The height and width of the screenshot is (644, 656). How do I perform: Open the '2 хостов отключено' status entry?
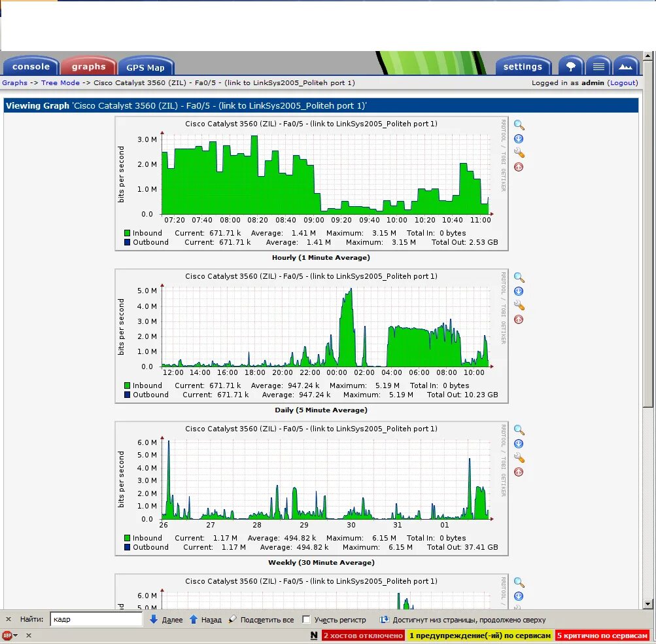[x=363, y=635]
